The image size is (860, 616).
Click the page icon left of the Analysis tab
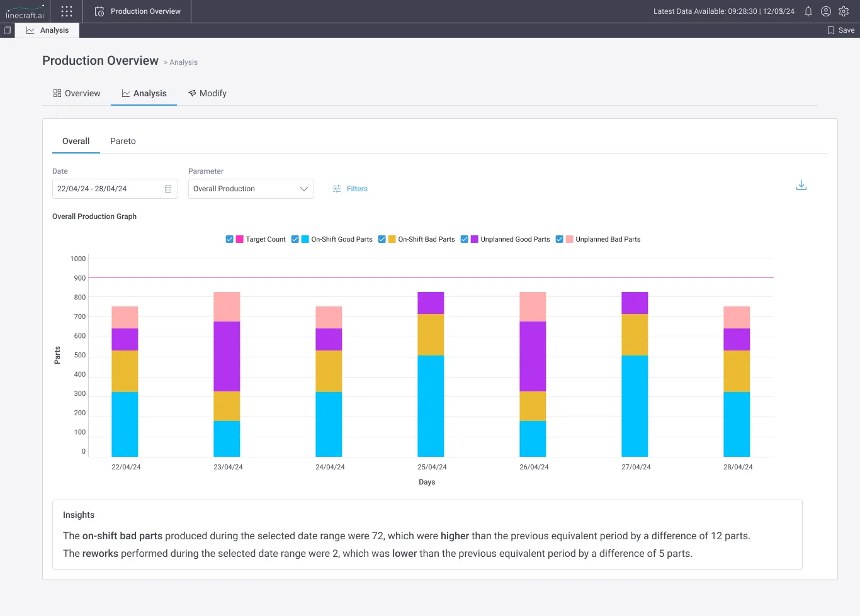click(x=8, y=30)
